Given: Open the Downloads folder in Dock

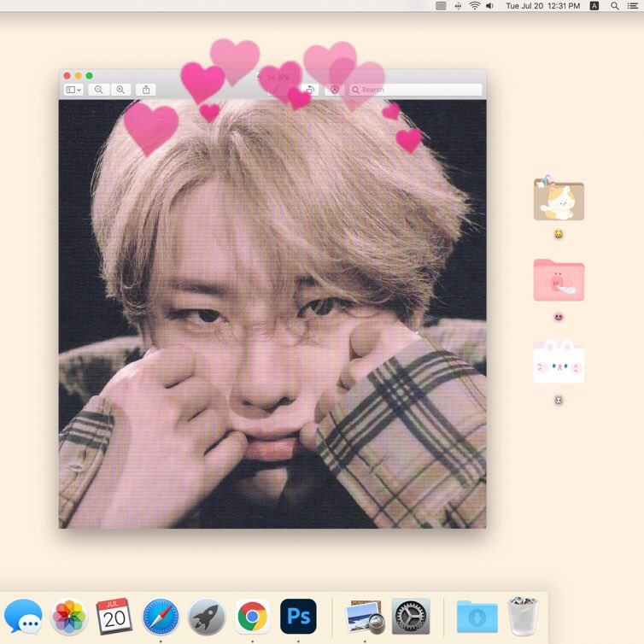Looking at the screenshot, I should coord(477,617).
